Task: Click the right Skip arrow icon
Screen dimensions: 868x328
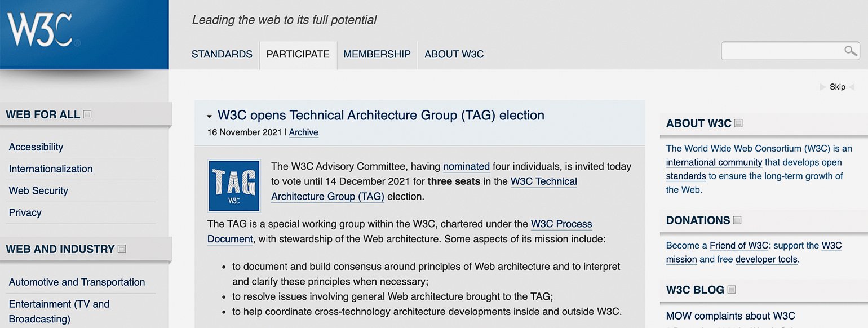Action: coord(852,87)
